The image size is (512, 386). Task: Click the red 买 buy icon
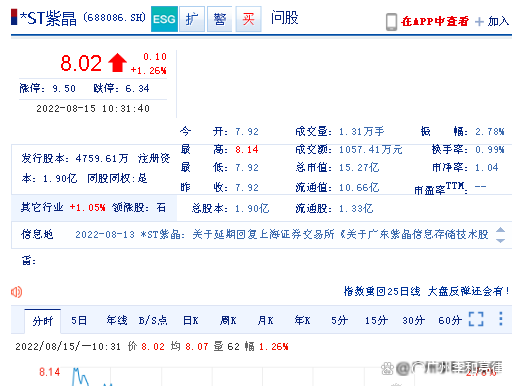248,19
